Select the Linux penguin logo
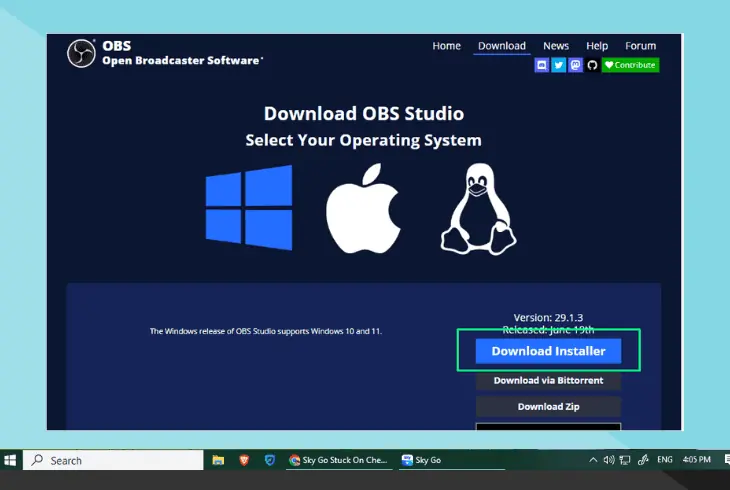The image size is (730, 490). click(479, 209)
